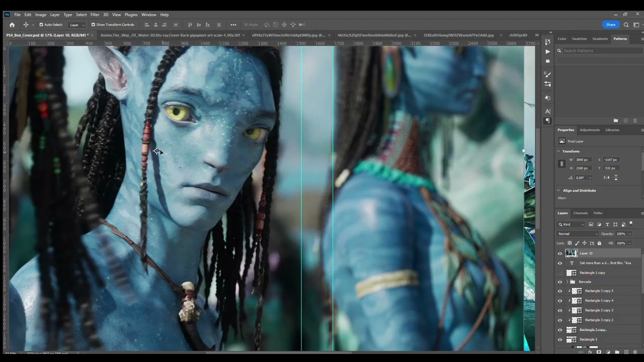Viewport: 644px width, 362px height.
Task: Hide the Barcode group
Action: click(x=560, y=282)
